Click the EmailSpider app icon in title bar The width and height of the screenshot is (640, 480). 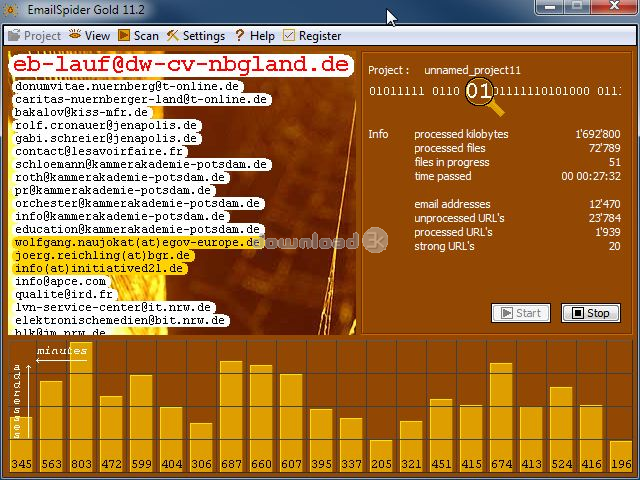11,10
